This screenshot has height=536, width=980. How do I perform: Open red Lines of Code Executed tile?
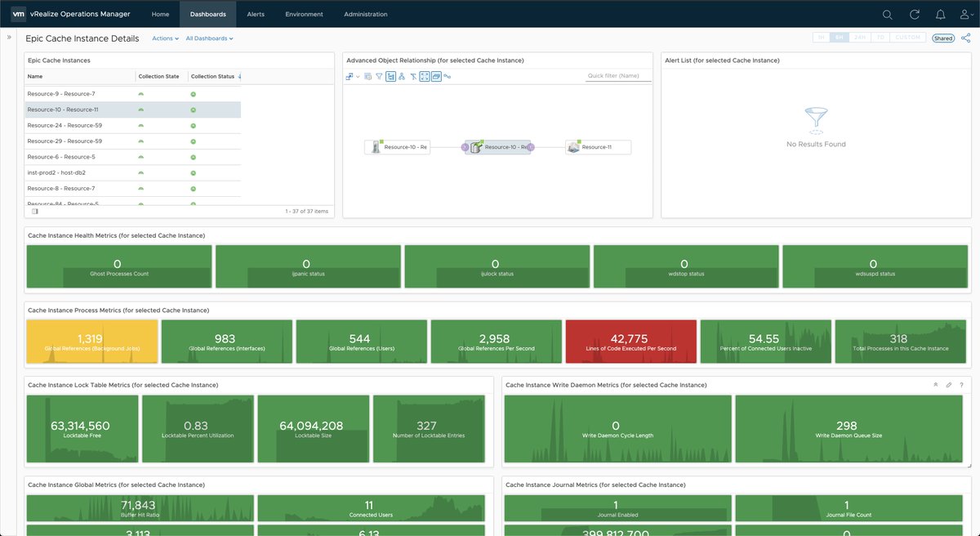click(x=631, y=342)
